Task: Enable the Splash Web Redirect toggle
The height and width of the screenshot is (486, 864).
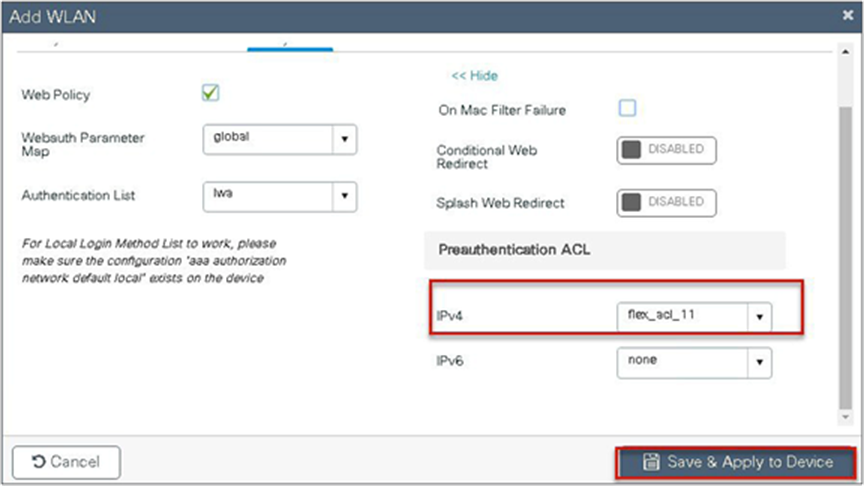Action: click(667, 202)
